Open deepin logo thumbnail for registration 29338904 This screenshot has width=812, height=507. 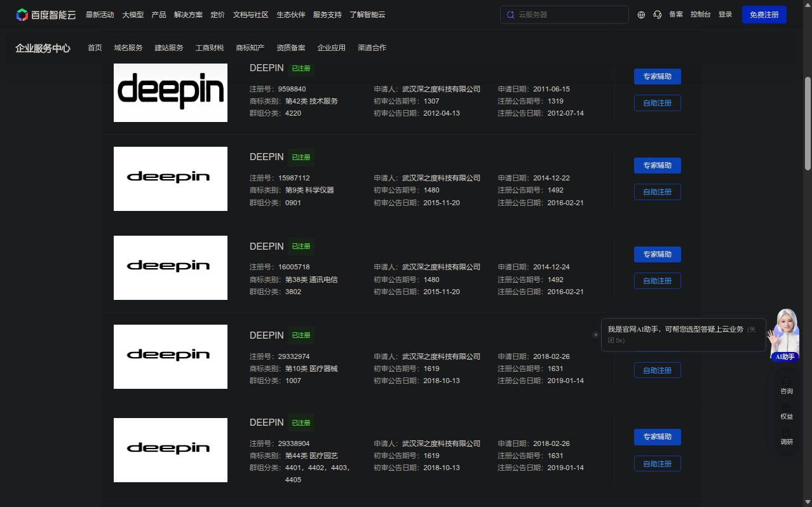(170, 450)
